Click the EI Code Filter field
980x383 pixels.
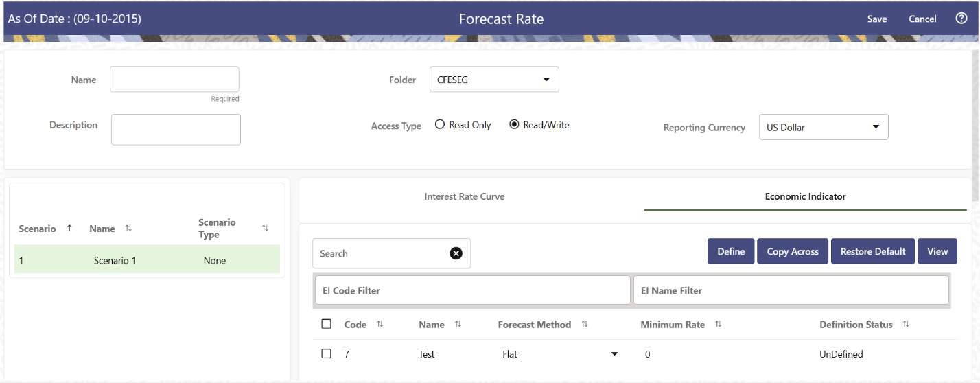[472, 290]
